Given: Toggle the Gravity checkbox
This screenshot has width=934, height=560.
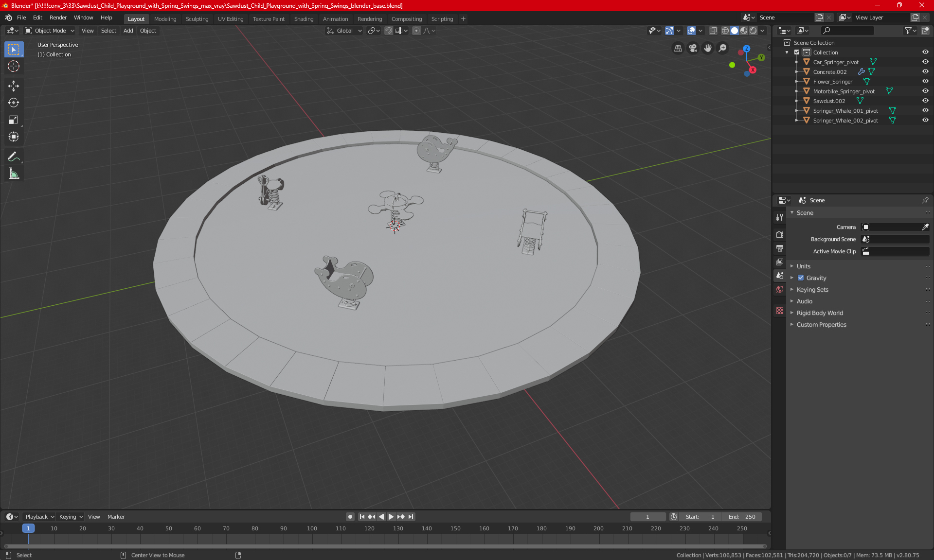Looking at the screenshot, I should pos(801,278).
